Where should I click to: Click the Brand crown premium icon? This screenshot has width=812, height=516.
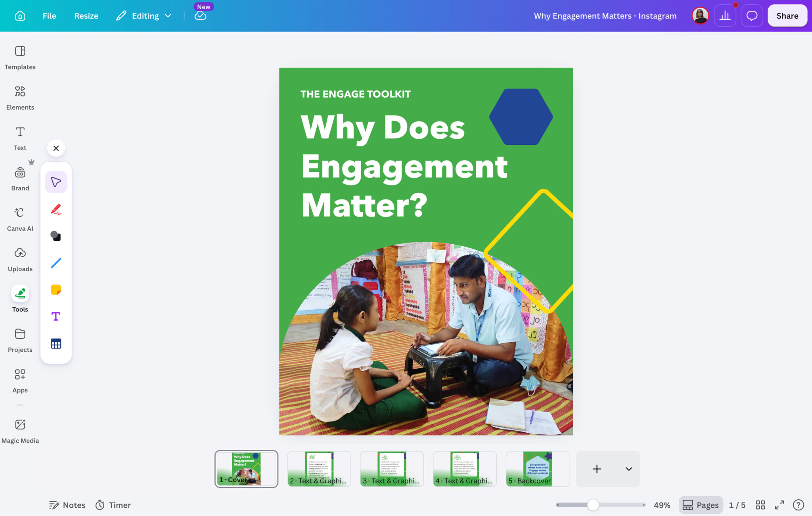point(31,162)
